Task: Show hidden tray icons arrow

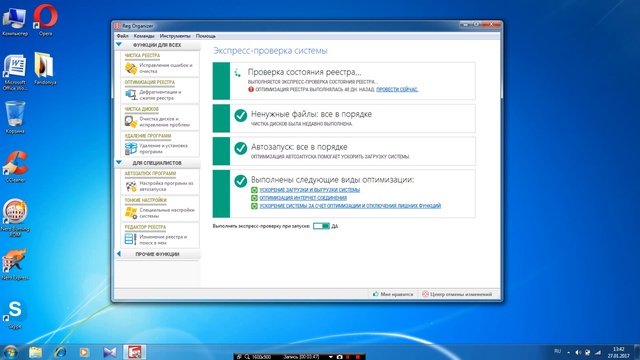Action: (568, 353)
